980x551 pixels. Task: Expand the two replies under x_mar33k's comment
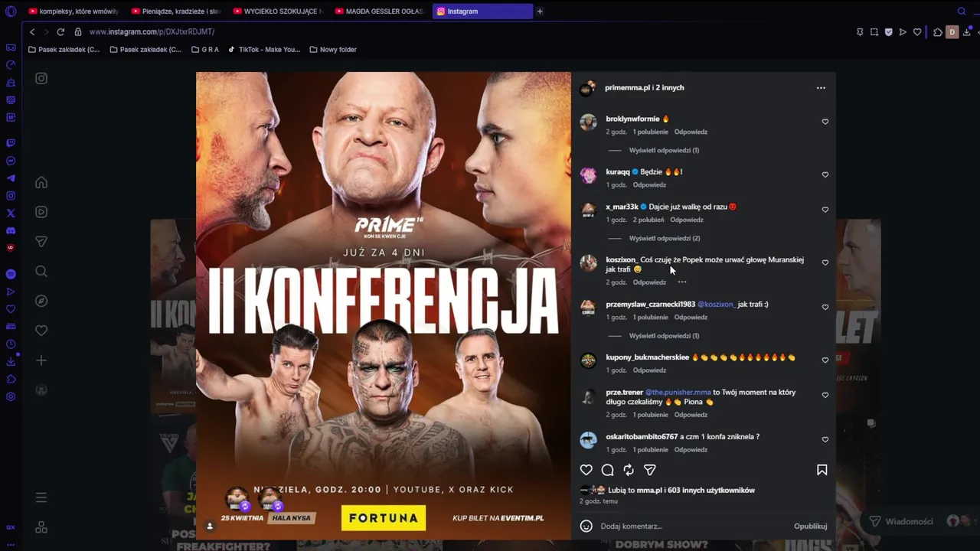click(664, 239)
